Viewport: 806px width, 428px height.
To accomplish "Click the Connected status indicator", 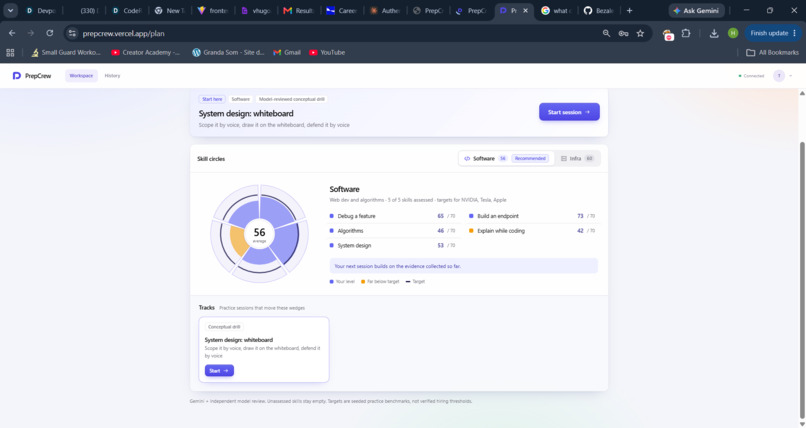I will (x=751, y=76).
